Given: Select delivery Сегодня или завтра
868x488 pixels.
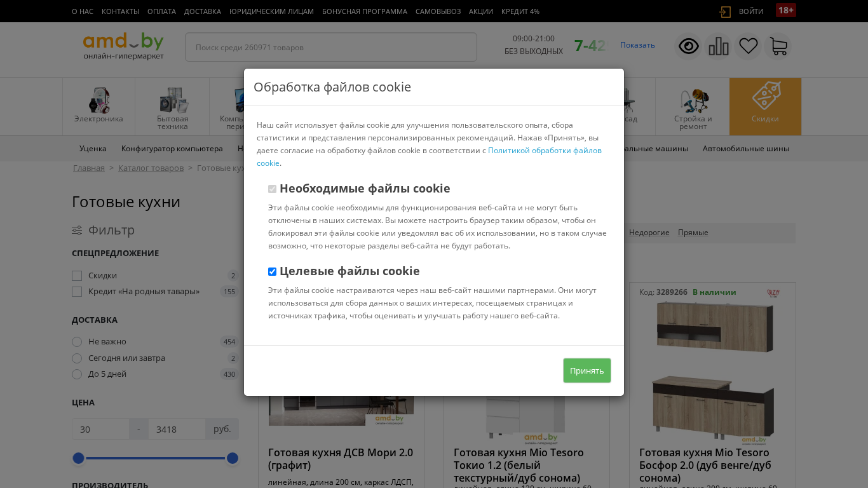Looking at the screenshot, I should point(77,358).
